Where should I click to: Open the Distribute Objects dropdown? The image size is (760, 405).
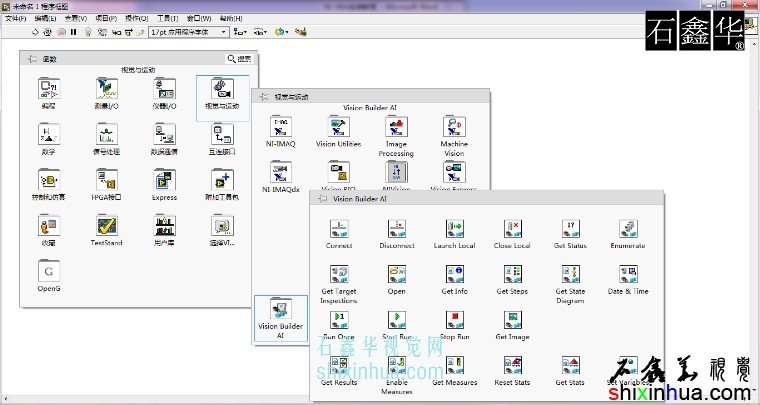(260, 32)
